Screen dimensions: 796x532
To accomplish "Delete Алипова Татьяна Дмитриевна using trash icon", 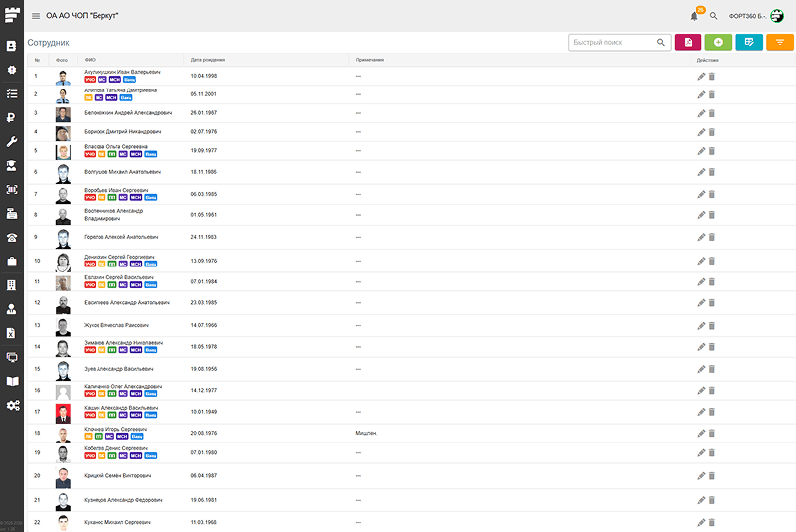I will pos(712,94).
